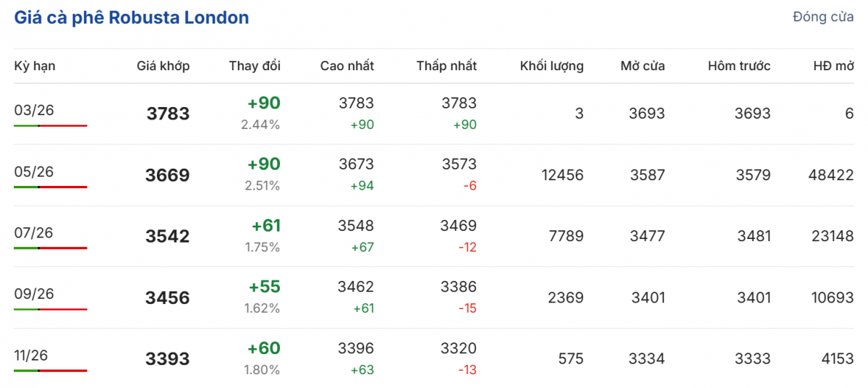Viewport: 868px width, 388px height.
Task: Click the 'Thấp nhất' column header
Action: (x=446, y=66)
